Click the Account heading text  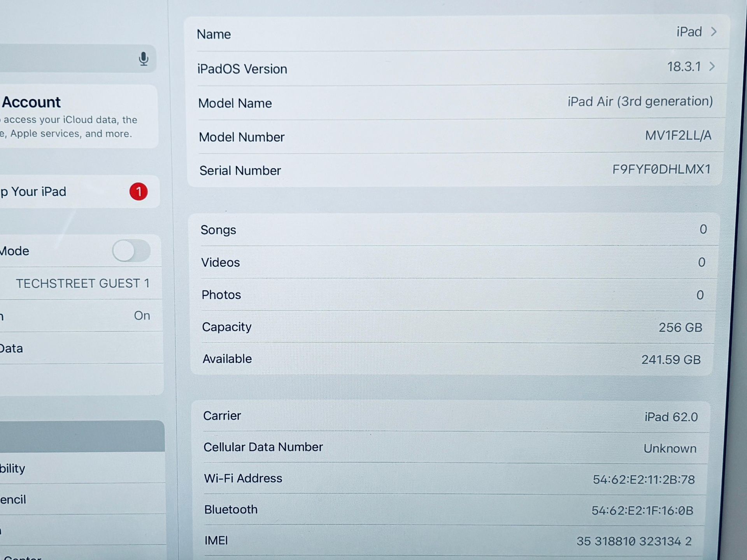click(x=31, y=102)
